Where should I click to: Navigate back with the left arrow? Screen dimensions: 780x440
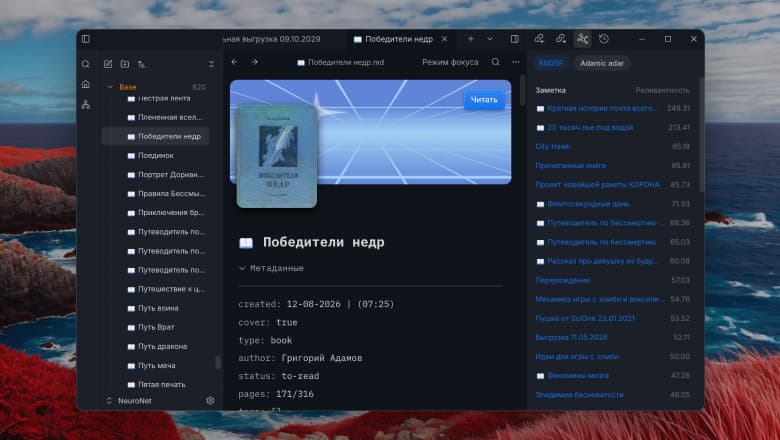point(235,62)
